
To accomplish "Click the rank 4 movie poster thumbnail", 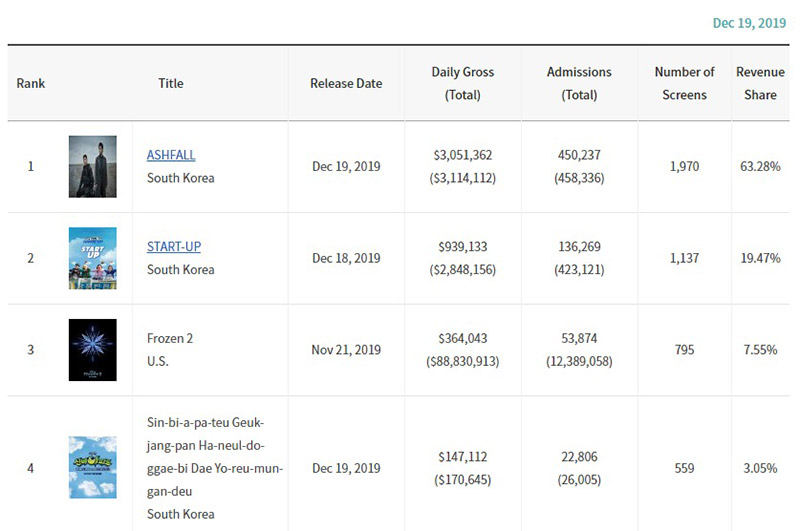I will (93, 467).
